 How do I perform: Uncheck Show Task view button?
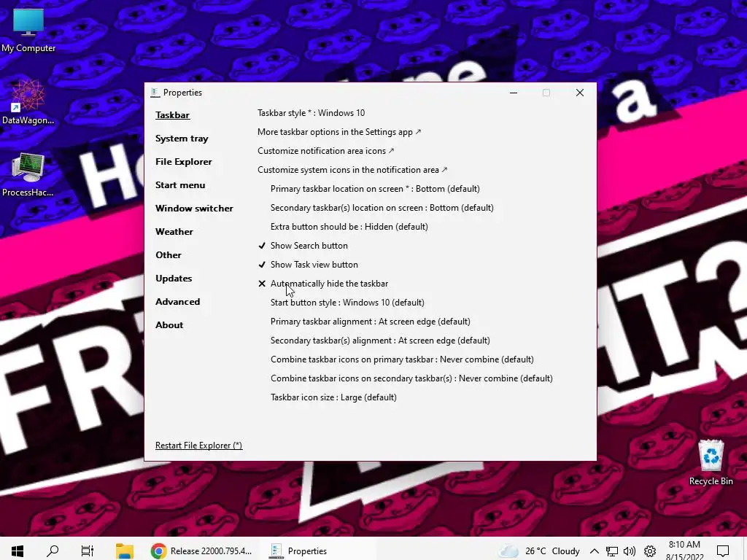point(308,265)
